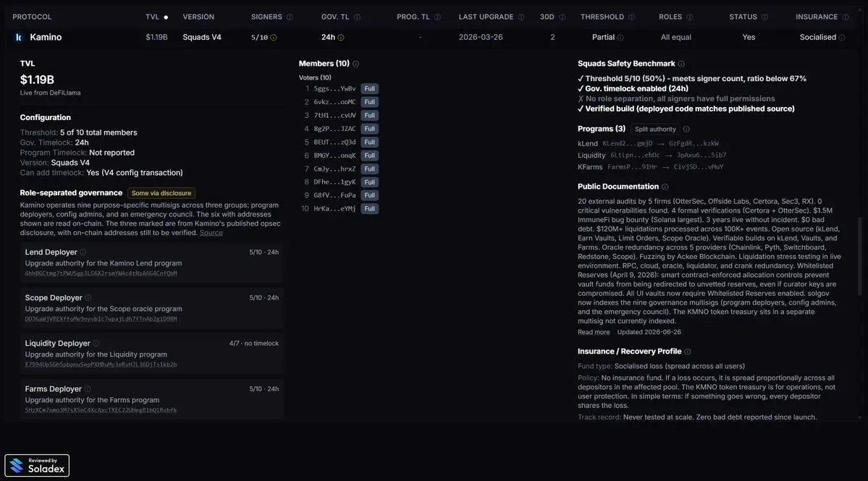This screenshot has width=868, height=481.
Task: Click the 4/7 · no timelock label
Action: 253,344
